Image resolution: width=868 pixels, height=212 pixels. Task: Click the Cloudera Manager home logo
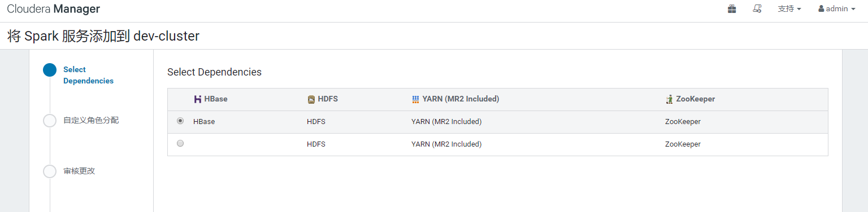[x=54, y=9]
